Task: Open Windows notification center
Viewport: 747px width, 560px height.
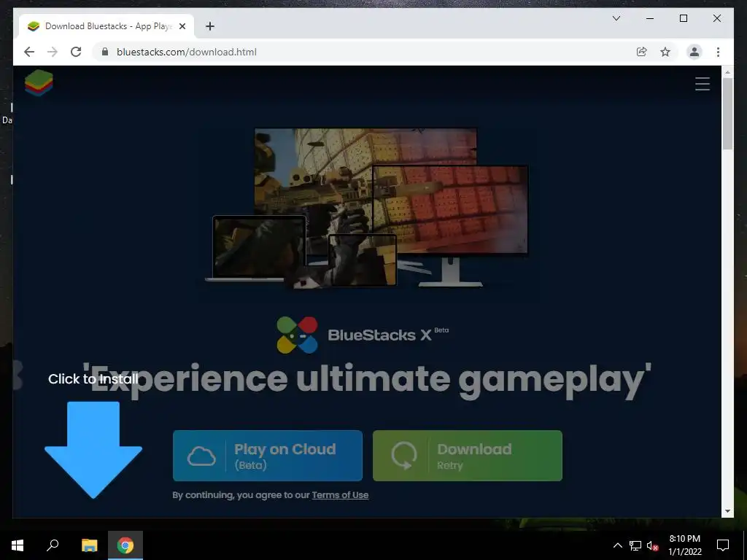Action: coord(723,545)
